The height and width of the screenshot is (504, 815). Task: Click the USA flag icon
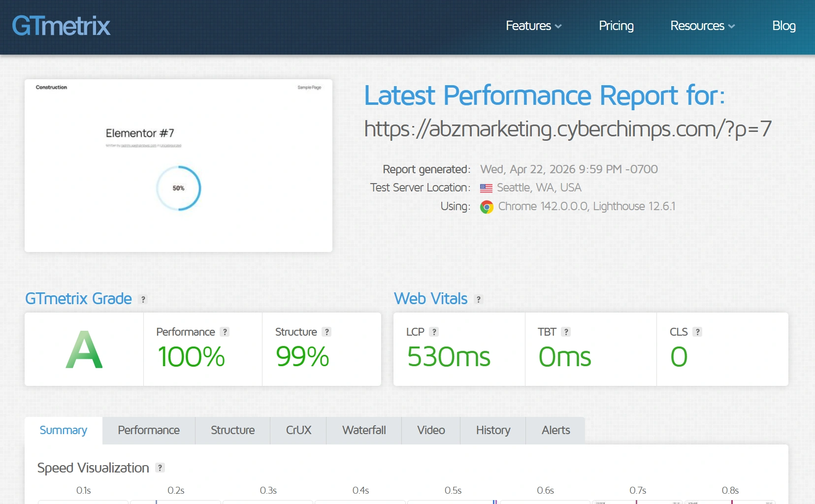click(486, 188)
